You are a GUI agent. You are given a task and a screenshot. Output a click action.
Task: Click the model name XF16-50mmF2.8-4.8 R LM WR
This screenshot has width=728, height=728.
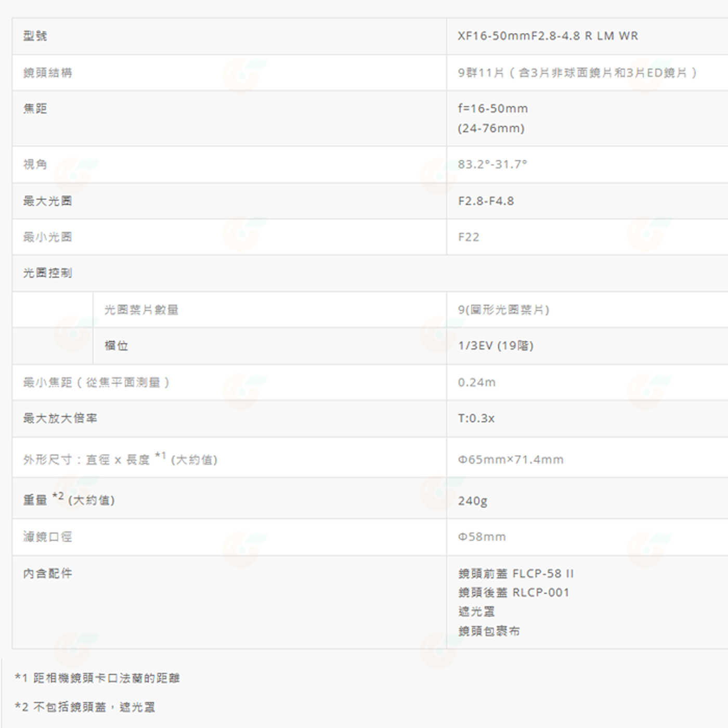(x=548, y=36)
